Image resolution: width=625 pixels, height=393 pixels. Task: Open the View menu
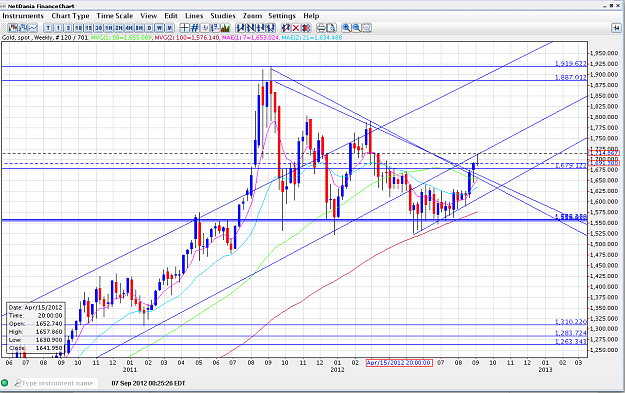[149, 16]
